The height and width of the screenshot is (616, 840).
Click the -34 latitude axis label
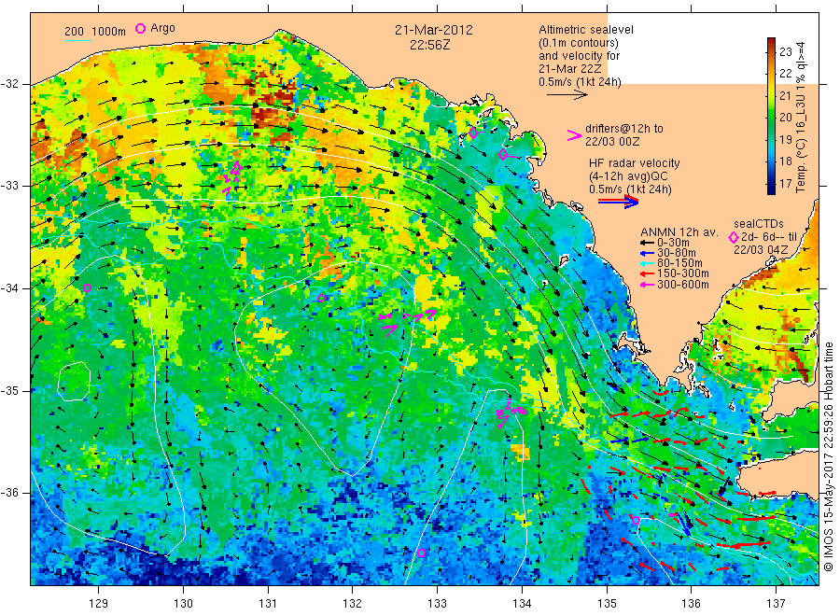(11, 288)
